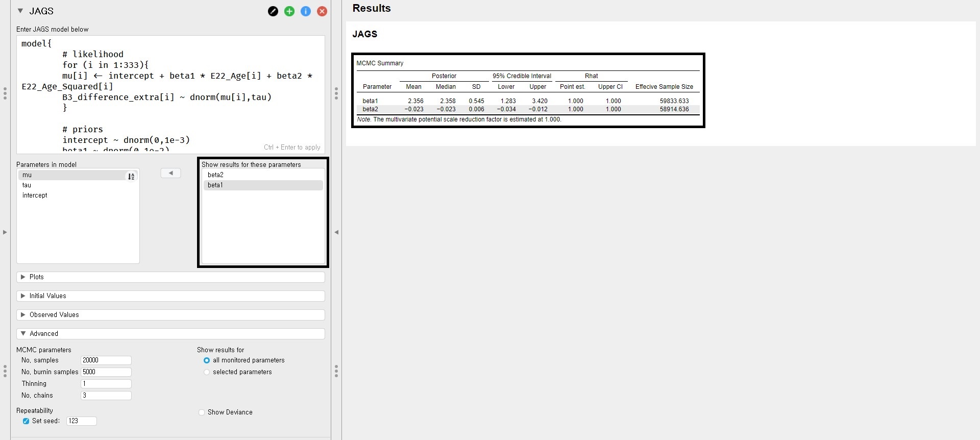Select beta1 in shown results parameters
Screen dimensions: 980x440
(263, 185)
